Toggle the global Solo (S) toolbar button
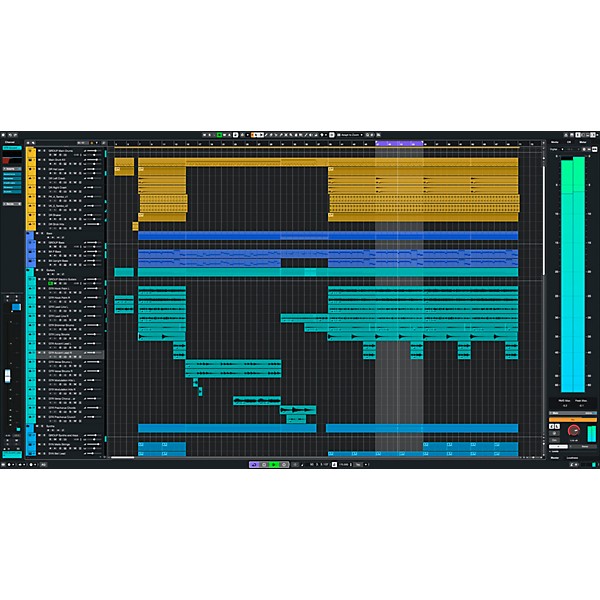The width and height of the screenshot is (600, 600). coord(209,135)
